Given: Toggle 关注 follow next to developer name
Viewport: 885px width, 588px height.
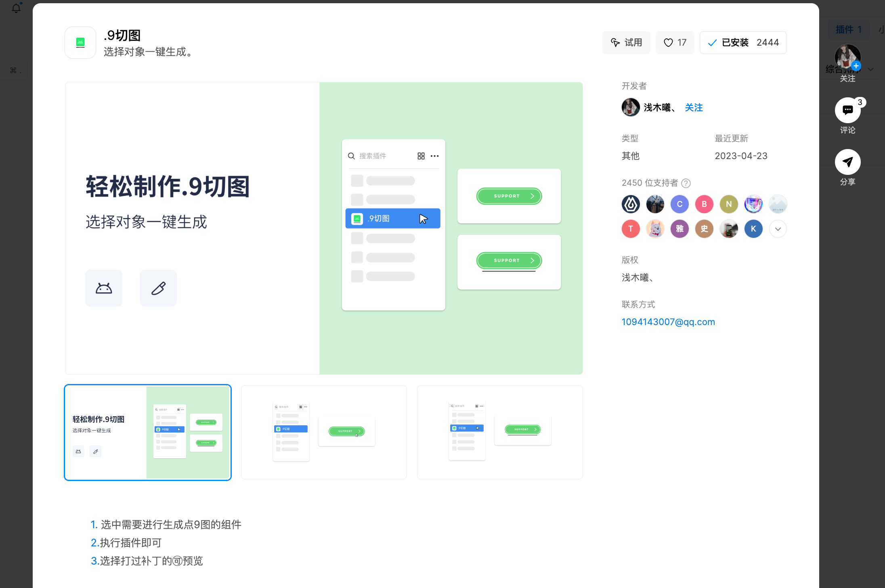Looking at the screenshot, I should click(694, 107).
